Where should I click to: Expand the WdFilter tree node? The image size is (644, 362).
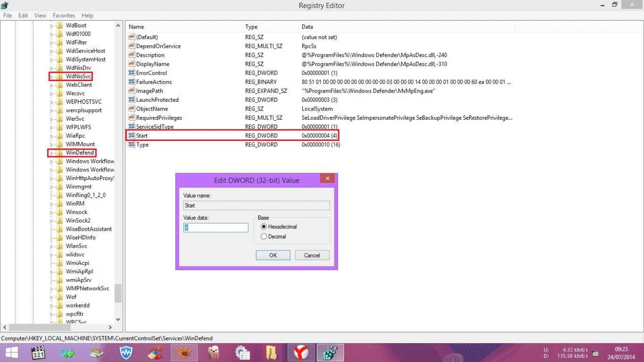tap(52, 42)
